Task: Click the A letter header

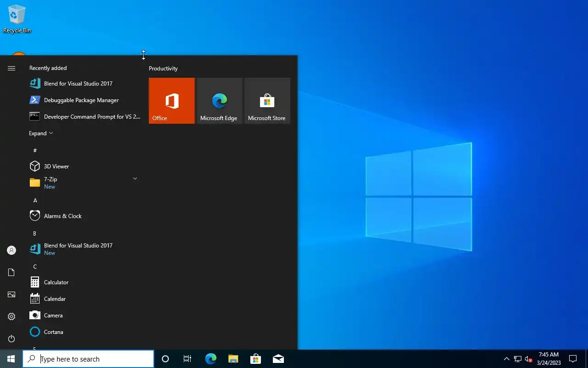Action: [x=35, y=201]
